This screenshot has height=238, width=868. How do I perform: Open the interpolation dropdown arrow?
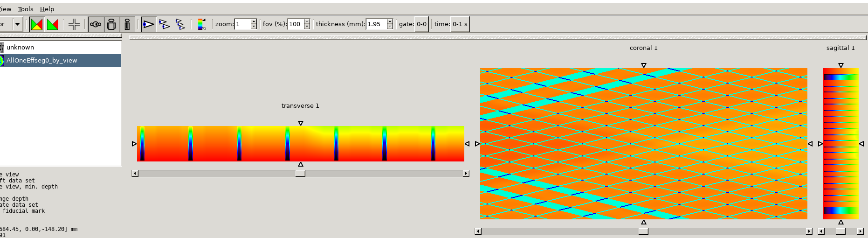(x=17, y=24)
